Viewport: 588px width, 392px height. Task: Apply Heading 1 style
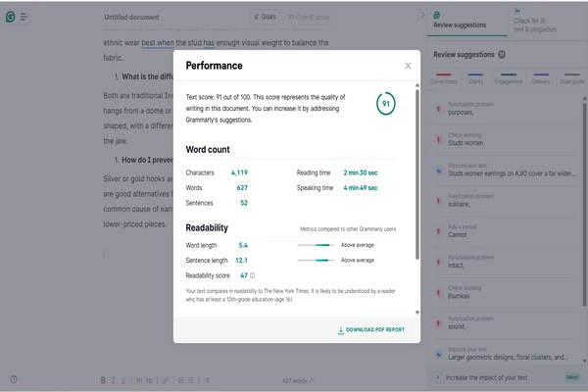point(139,380)
